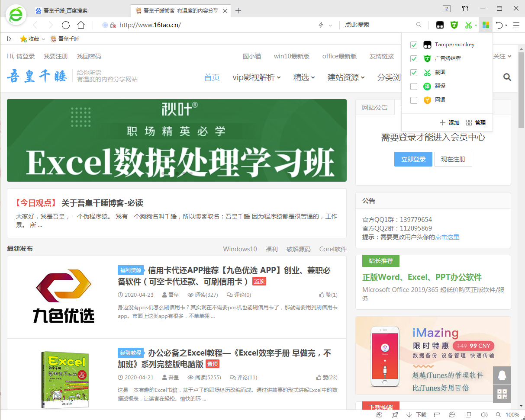
Task: Enable the 翻译 extension checkbox
Action: point(414,87)
